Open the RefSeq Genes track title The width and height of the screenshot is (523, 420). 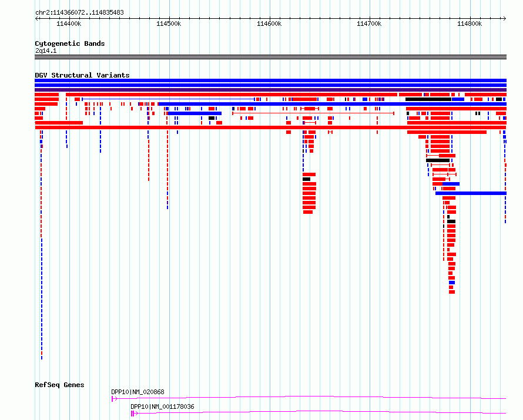(59, 385)
